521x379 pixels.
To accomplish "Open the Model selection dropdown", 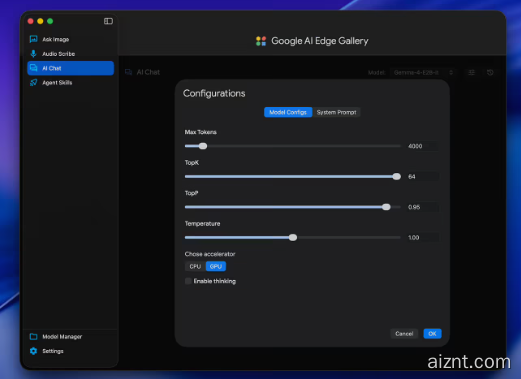I will point(423,72).
